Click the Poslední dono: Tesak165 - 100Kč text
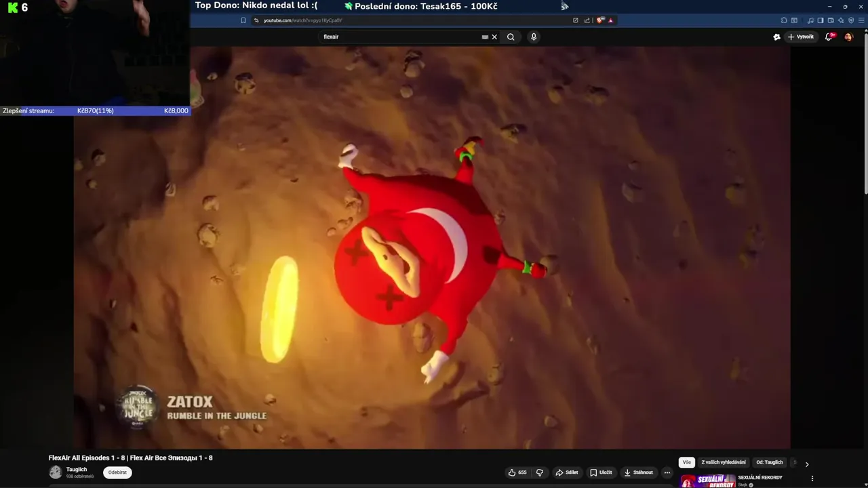The width and height of the screenshot is (868, 488). click(x=426, y=6)
